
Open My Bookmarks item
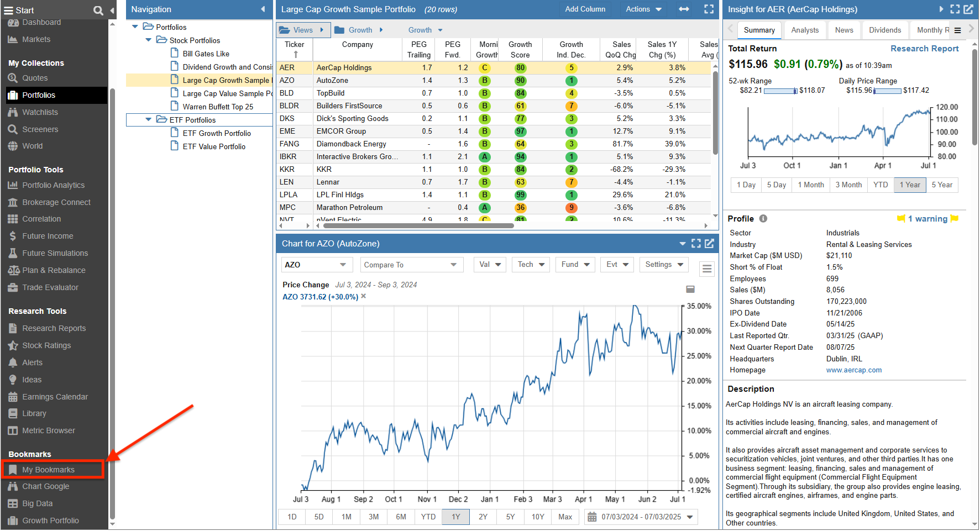(53, 470)
